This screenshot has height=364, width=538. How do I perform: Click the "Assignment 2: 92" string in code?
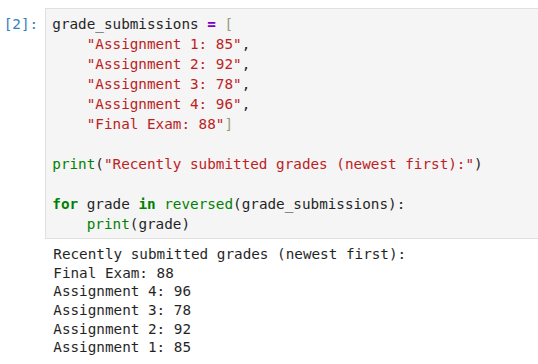[164, 64]
